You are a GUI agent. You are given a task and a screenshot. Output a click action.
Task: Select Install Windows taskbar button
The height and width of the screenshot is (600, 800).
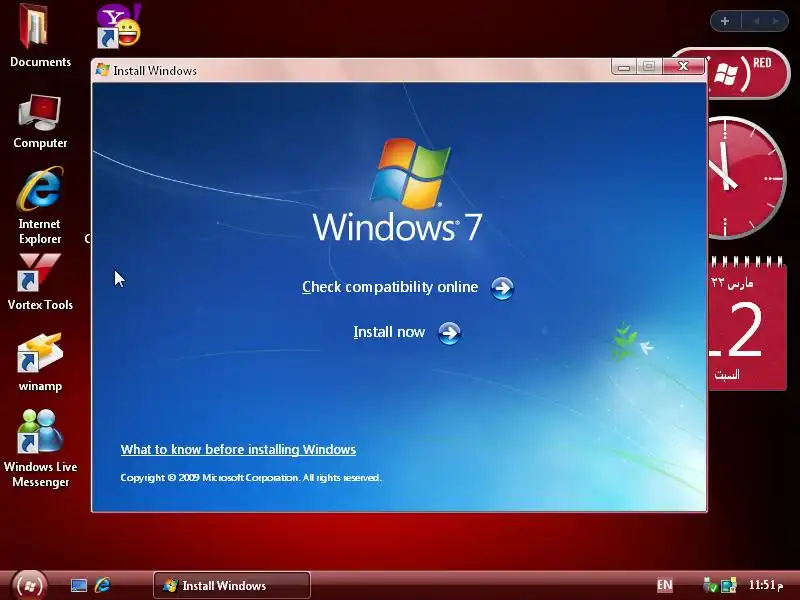(232, 585)
